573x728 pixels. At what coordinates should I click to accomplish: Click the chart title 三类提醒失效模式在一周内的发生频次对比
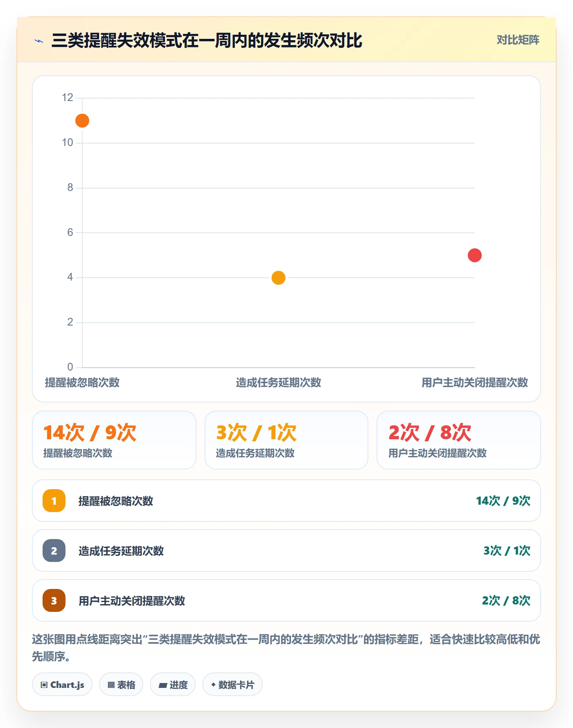click(x=207, y=40)
